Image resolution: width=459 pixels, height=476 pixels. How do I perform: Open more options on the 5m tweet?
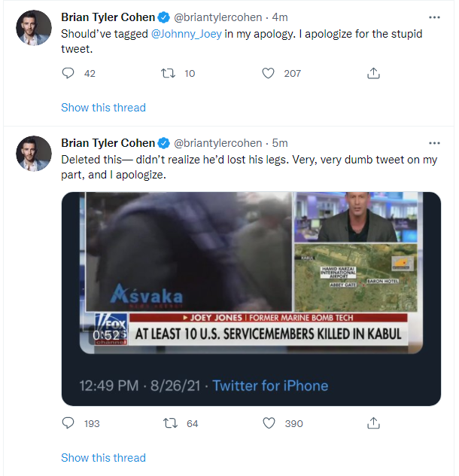point(434,143)
